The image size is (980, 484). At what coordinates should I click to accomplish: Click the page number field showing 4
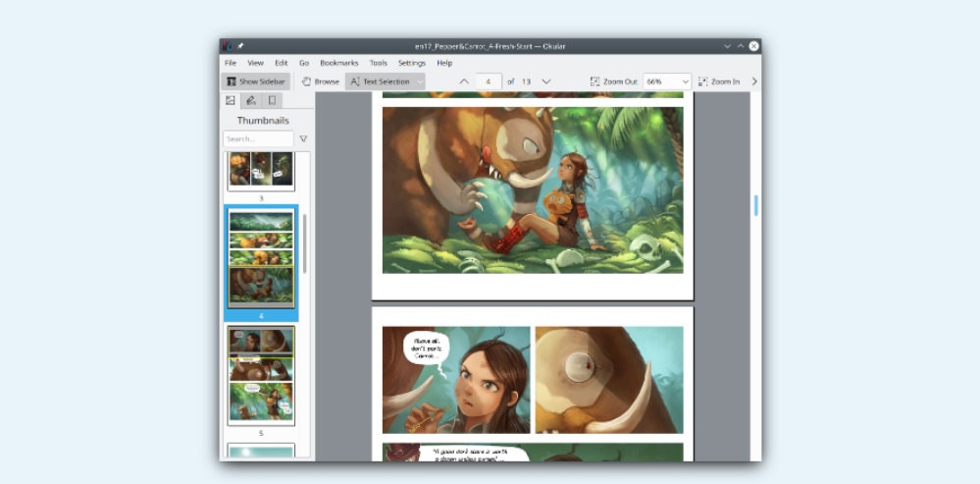[x=489, y=81]
